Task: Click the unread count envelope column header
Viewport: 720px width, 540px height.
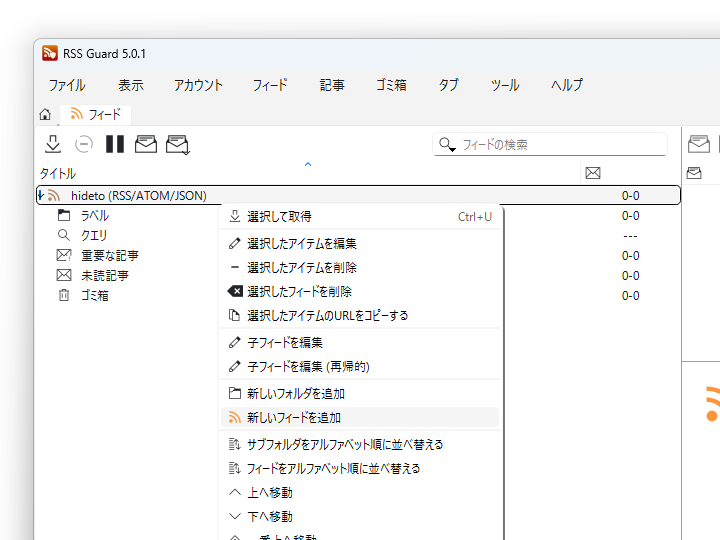Action: [593, 173]
